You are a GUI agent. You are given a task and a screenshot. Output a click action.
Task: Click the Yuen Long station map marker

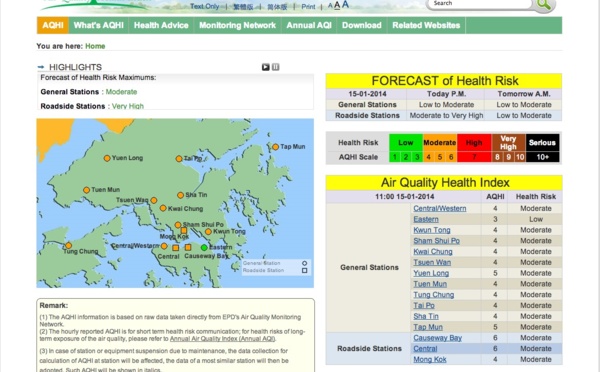tap(107, 158)
